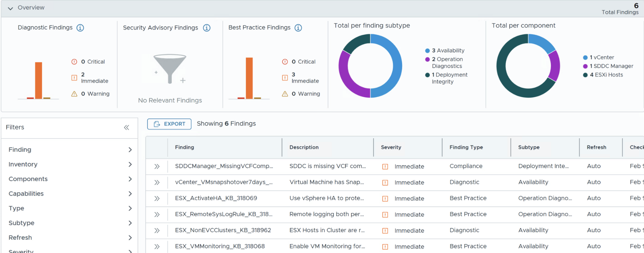Click Immediate severity icon in ESX_NonEVCClusters row
The width and height of the screenshot is (644, 253).
pyautogui.click(x=385, y=231)
